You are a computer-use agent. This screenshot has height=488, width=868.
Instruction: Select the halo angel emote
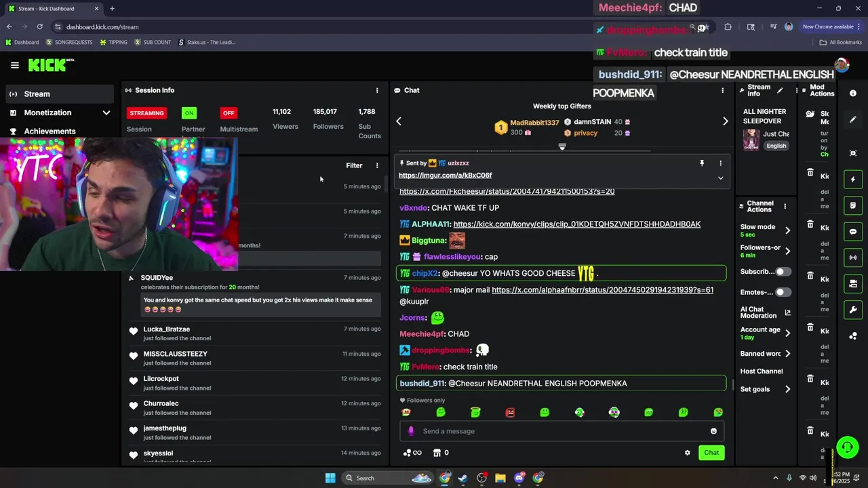coord(475,412)
